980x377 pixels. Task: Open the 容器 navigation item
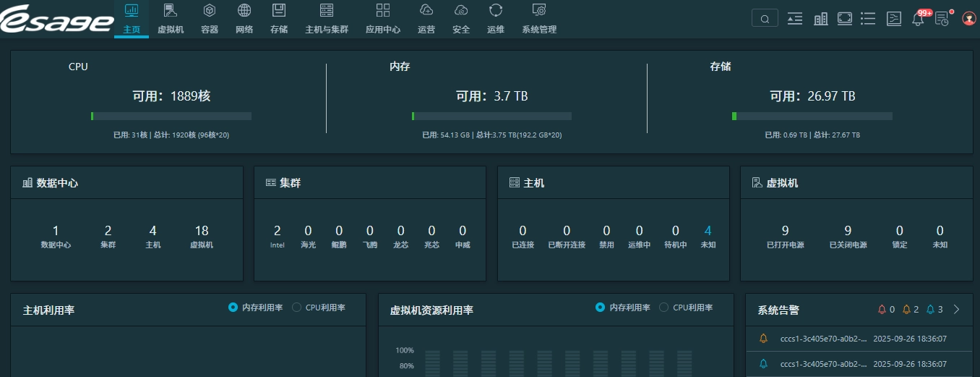click(210, 19)
